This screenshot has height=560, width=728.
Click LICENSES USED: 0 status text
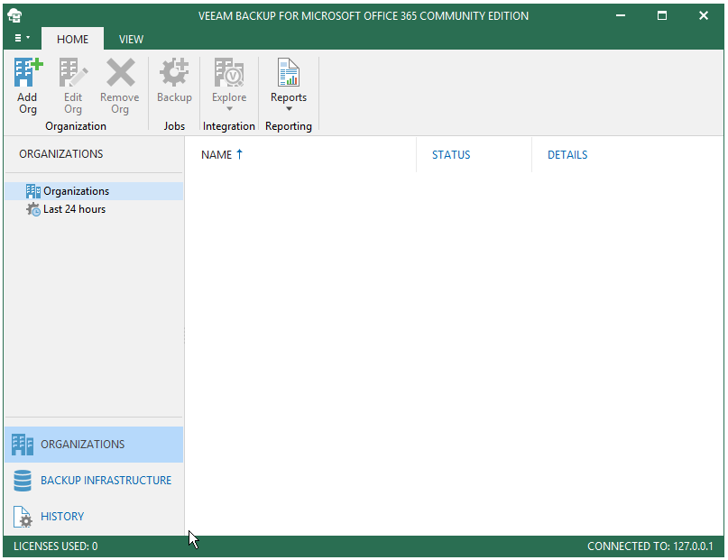[x=56, y=546]
